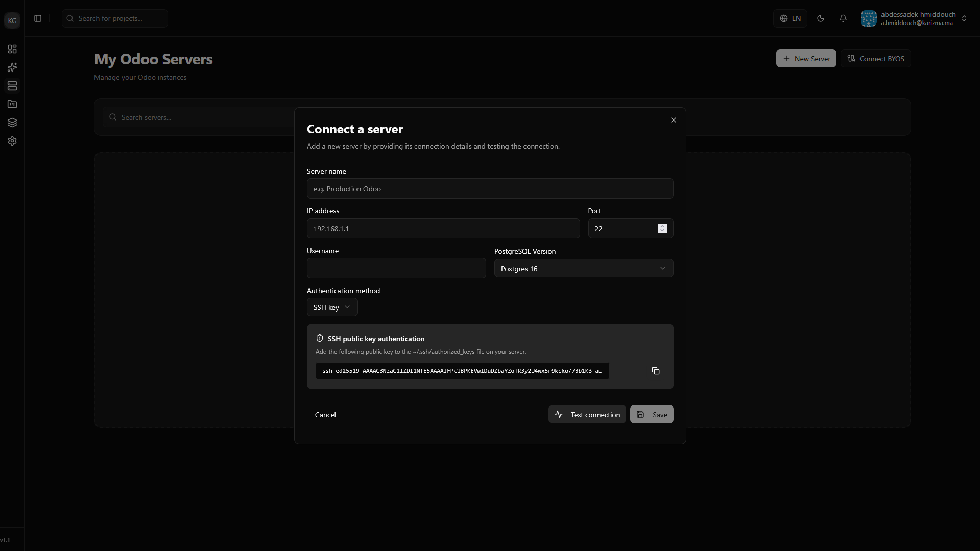The height and width of the screenshot is (551, 980).
Task: Open the settings gear icon in sidebar
Action: pos(12,141)
